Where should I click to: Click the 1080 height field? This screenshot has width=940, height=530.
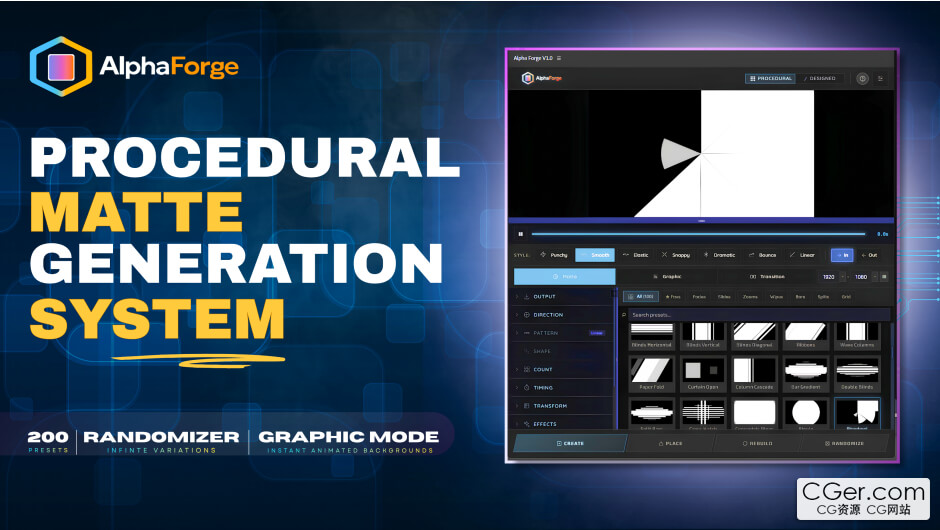click(861, 276)
